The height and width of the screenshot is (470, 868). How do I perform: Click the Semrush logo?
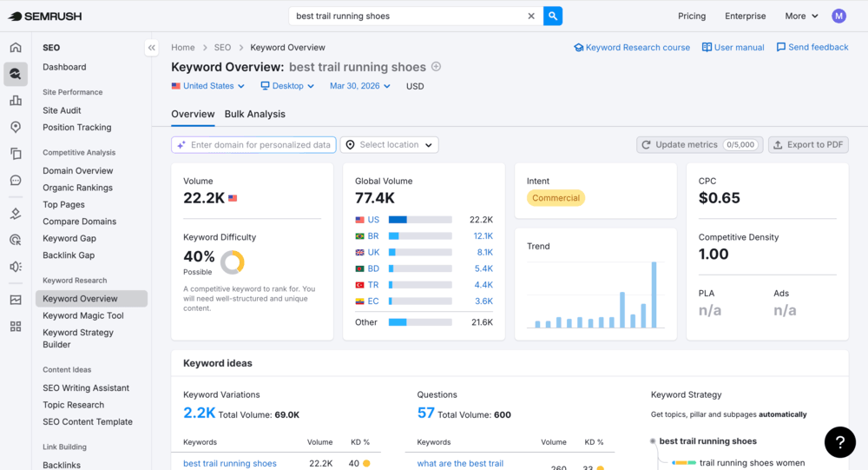[45, 17]
